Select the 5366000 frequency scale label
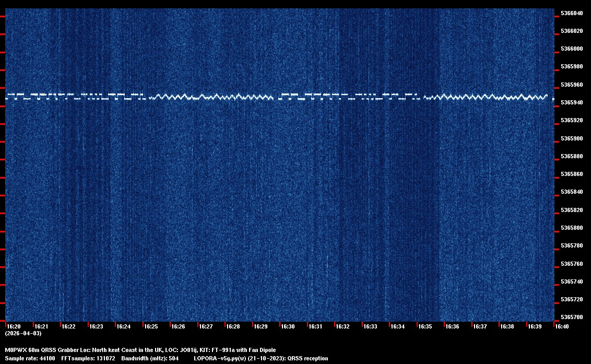 [x=572, y=49]
